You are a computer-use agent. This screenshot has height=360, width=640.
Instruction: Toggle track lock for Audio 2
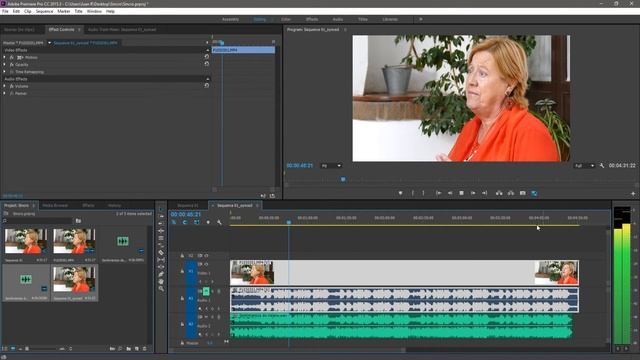(182, 324)
